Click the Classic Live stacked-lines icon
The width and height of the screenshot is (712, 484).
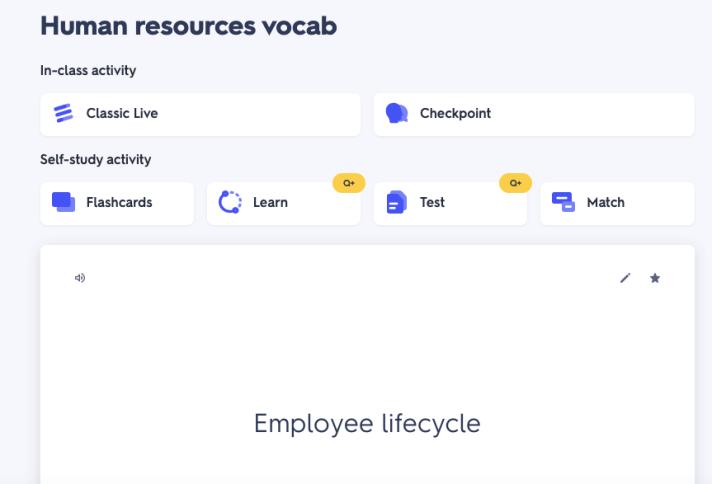tap(64, 113)
